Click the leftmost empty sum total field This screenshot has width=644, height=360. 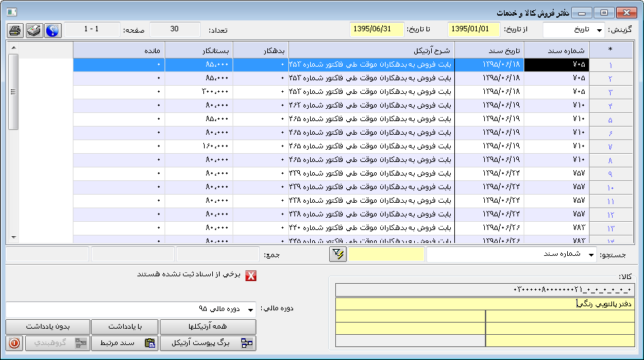[x=47, y=255]
